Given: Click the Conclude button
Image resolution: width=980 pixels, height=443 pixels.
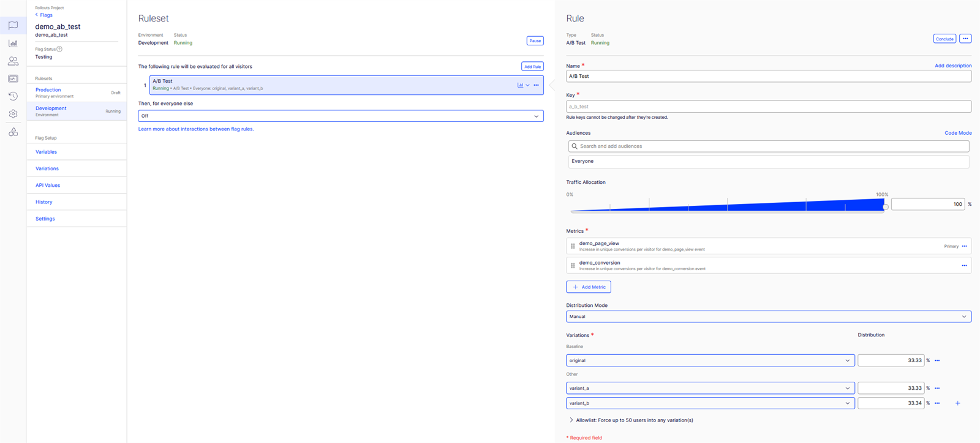Looking at the screenshot, I should (944, 39).
